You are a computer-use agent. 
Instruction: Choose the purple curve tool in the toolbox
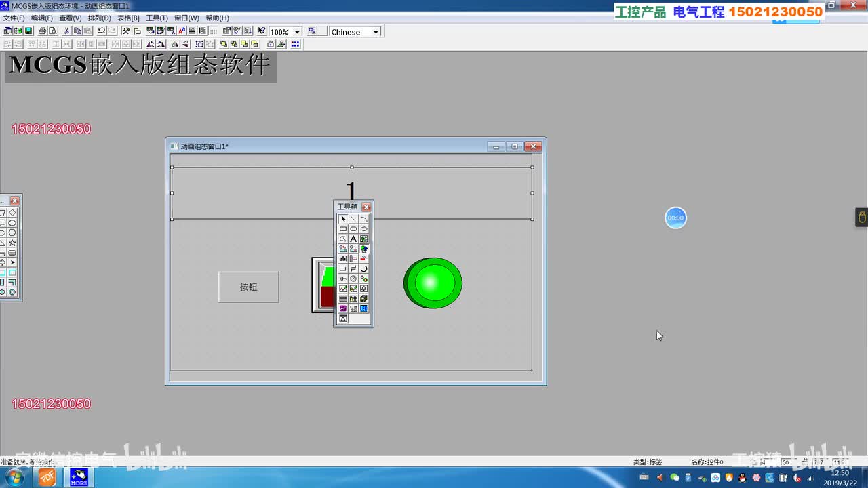343,308
